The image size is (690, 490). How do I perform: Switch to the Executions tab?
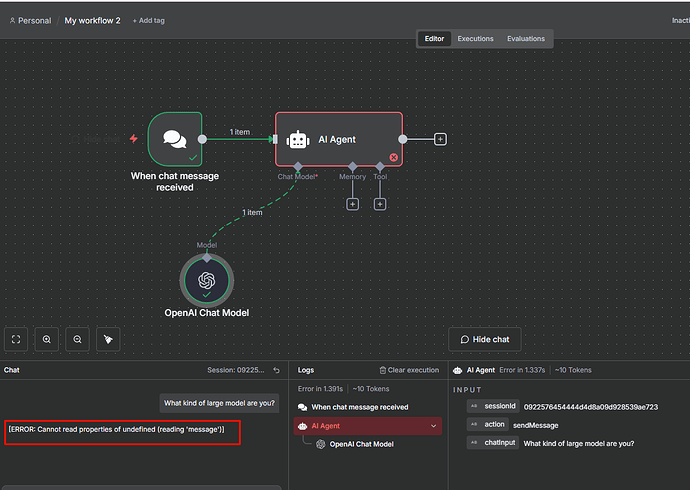tap(475, 39)
